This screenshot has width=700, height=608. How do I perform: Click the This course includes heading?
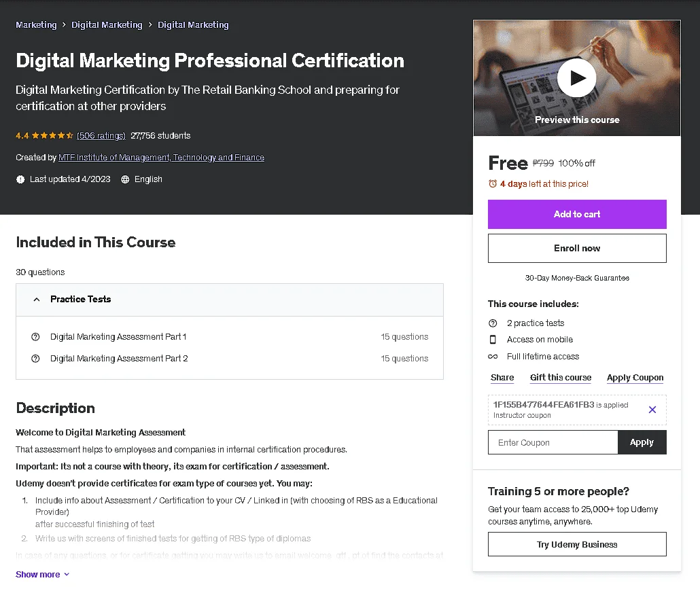pos(533,304)
